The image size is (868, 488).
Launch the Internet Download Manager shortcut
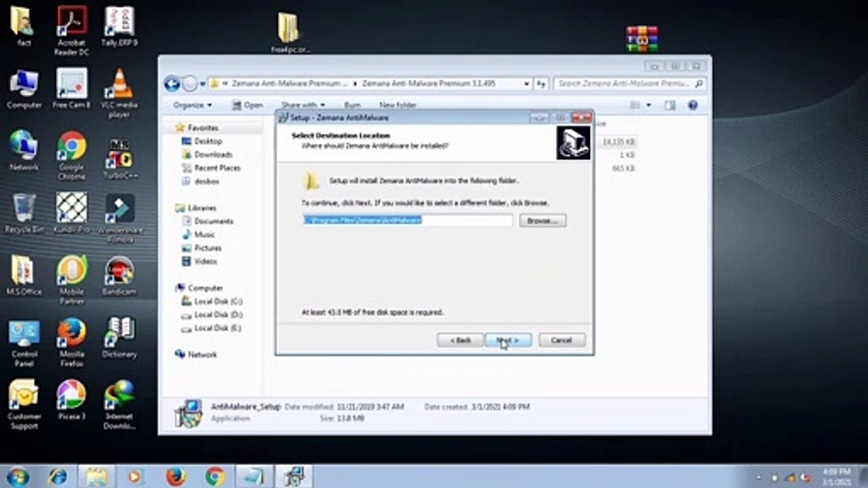point(119,405)
